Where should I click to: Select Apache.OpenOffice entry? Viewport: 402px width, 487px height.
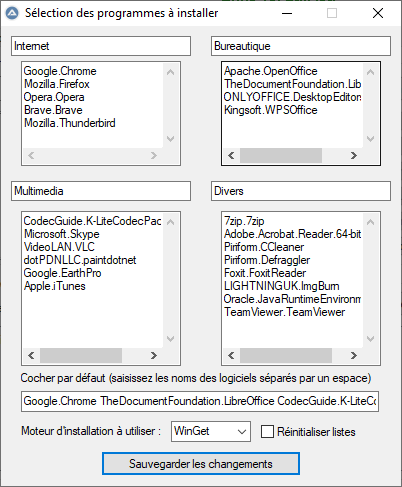[x=271, y=71]
